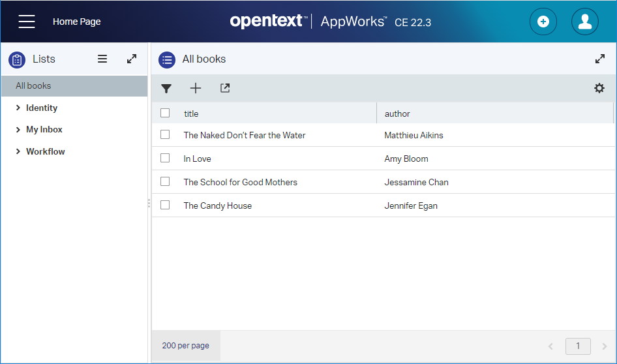Open list settings gear
This screenshot has height=364, width=617.
(599, 88)
